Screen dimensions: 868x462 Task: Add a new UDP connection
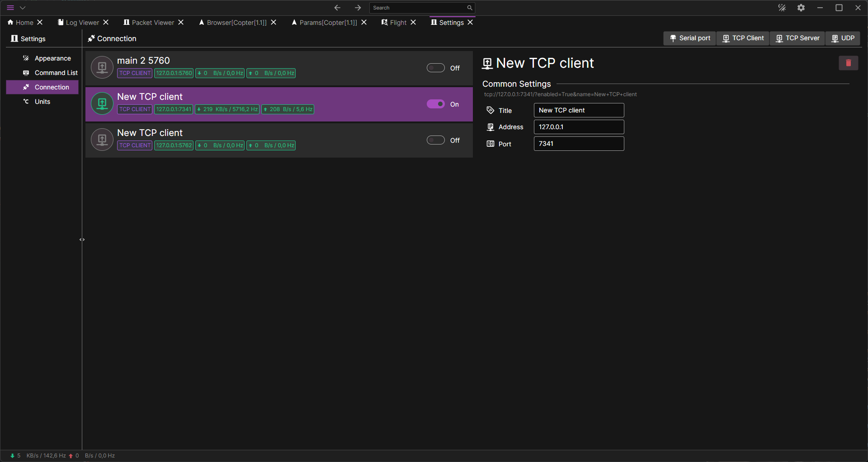pyautogui.click(x=843, y=38)
